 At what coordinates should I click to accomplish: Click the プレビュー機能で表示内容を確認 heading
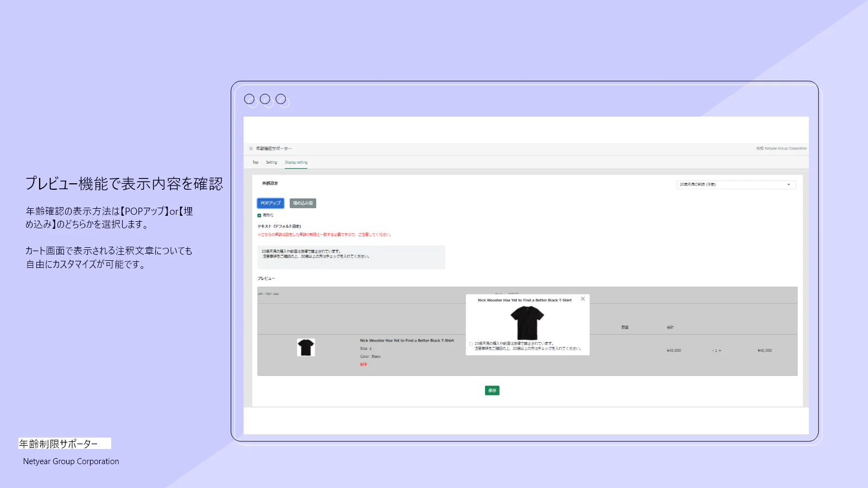tap(124, 184)
